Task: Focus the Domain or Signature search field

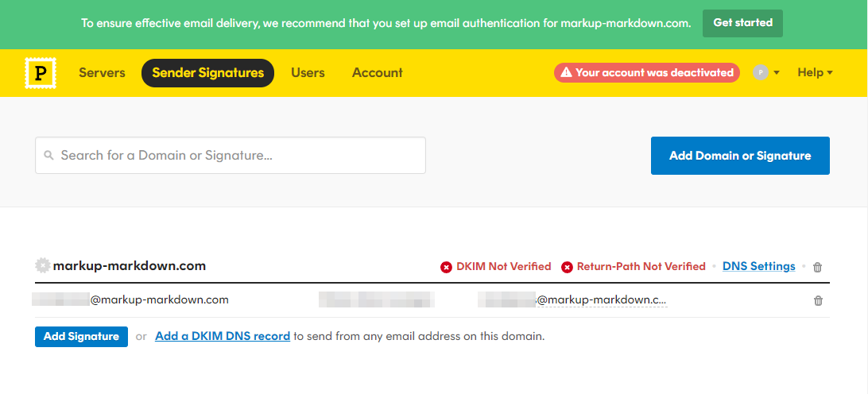Action: tap(238, 156)
